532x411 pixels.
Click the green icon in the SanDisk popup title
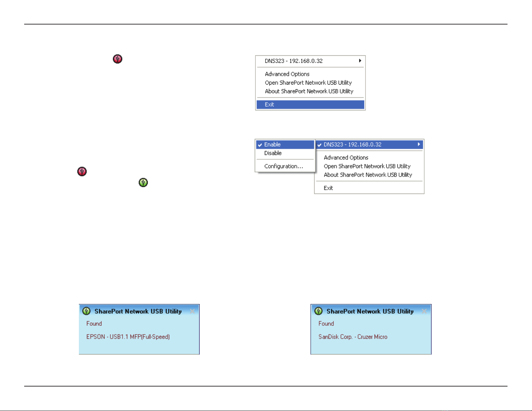(318, 311)
